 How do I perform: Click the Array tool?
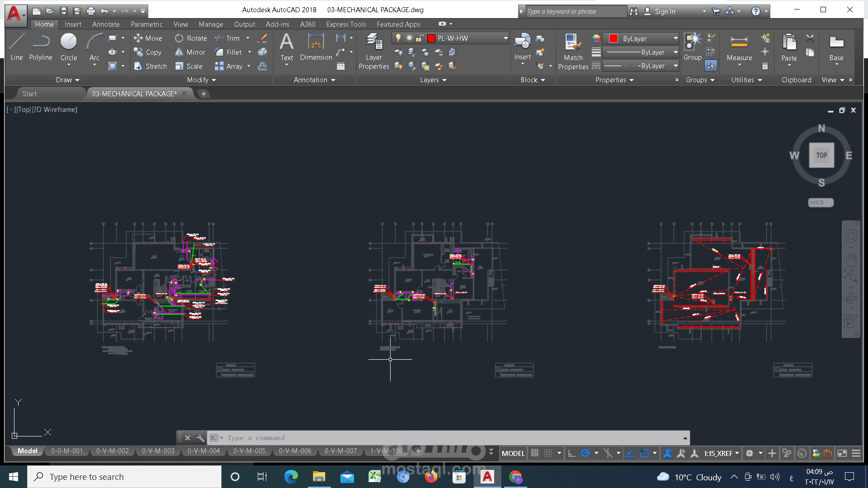(x=229, y=66)
